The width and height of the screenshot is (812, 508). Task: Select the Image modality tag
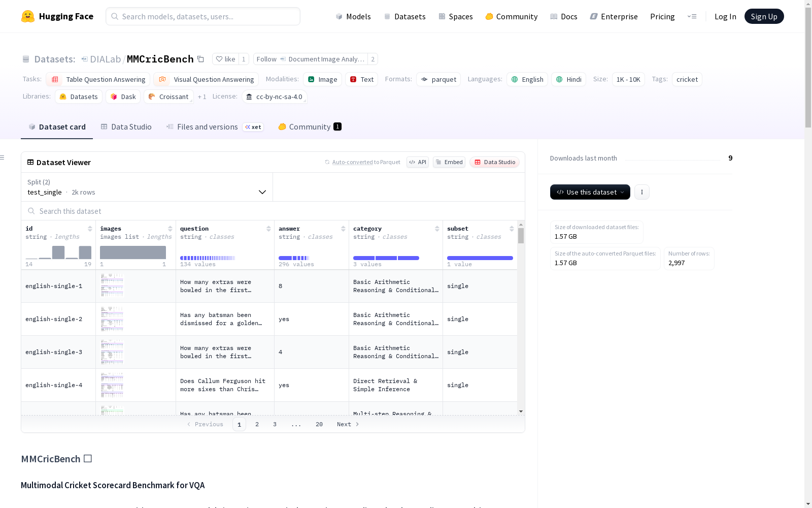pos(322,79)
